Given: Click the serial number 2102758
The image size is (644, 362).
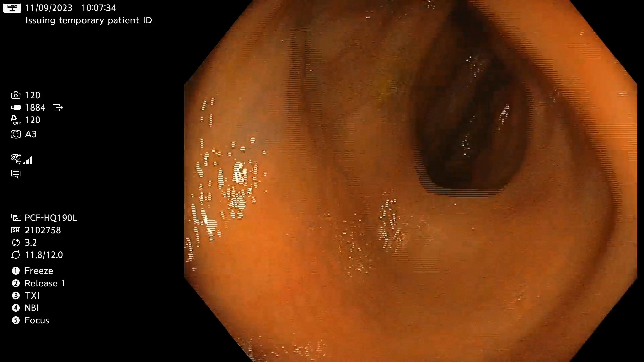Looking at the screenshot, I should click(x=43, y=230).
